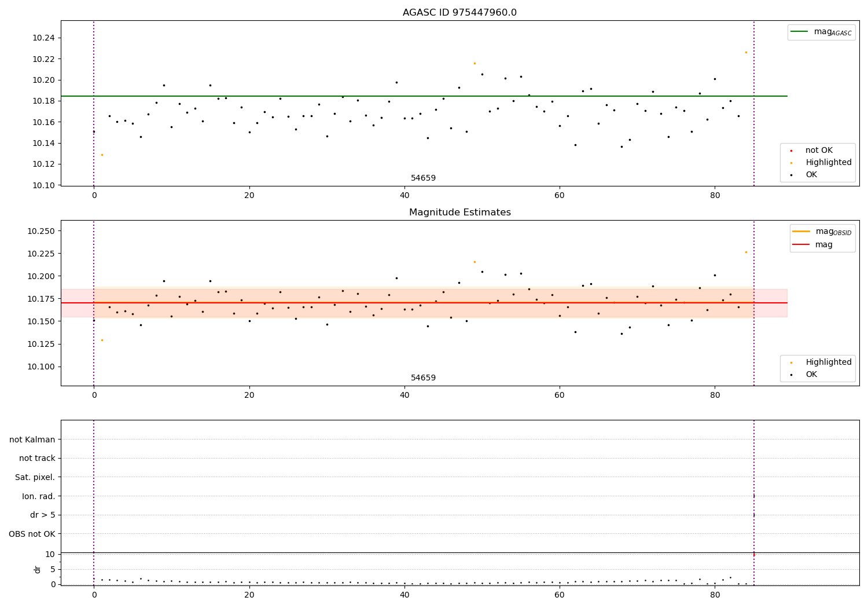
Task: Click the 'not track' axis label
Action: 37,458
